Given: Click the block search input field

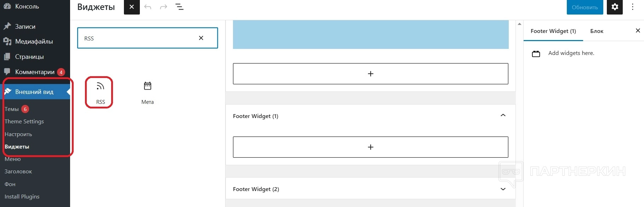Looking at the screenshot, I should pos(138,38).
